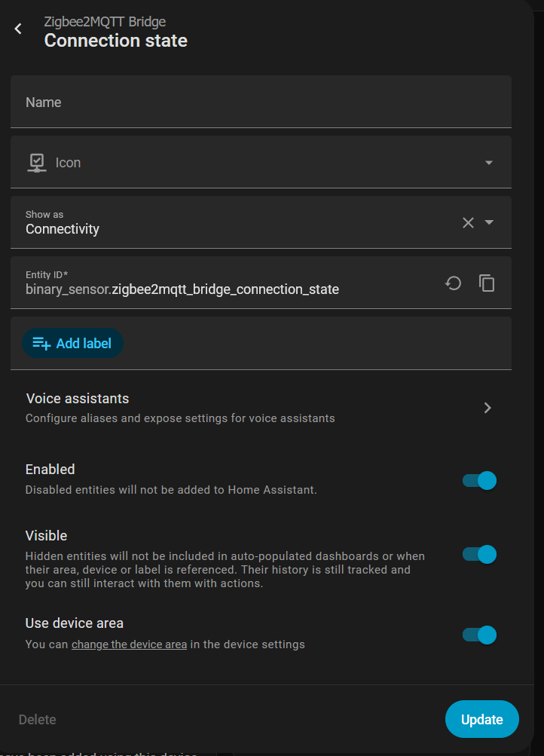
Task: Click the Add label chip
Action: pos(72,343)
